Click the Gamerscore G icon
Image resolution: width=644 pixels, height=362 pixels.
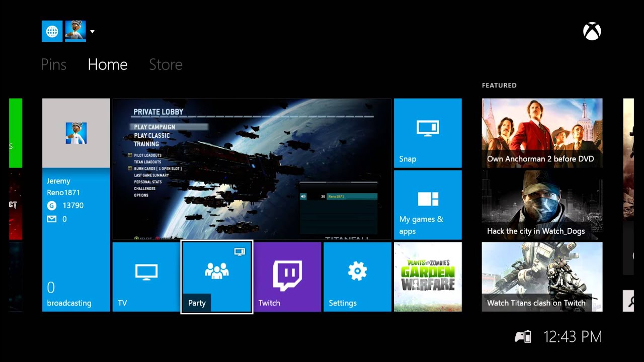click(51, 206)
